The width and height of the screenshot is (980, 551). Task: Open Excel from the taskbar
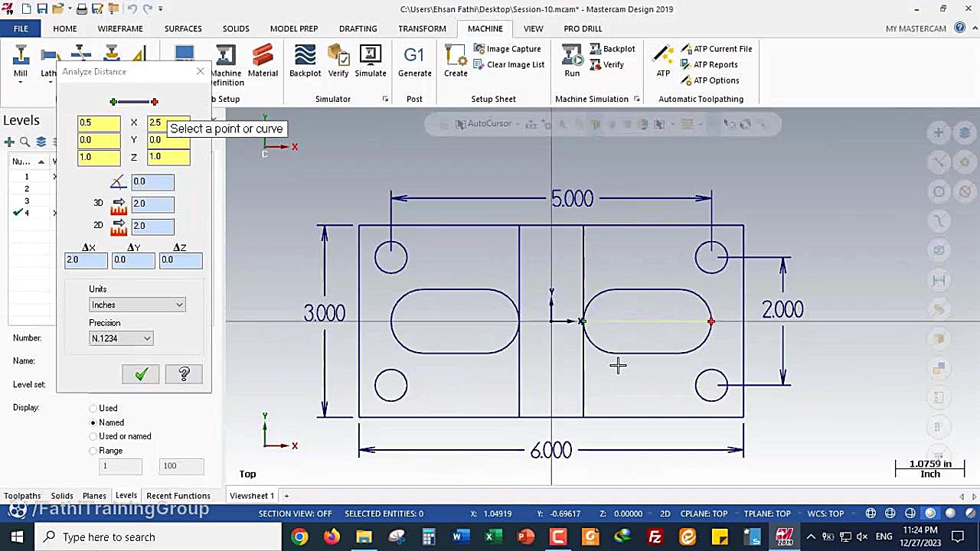pyautogui.click(x=493, y=537)
